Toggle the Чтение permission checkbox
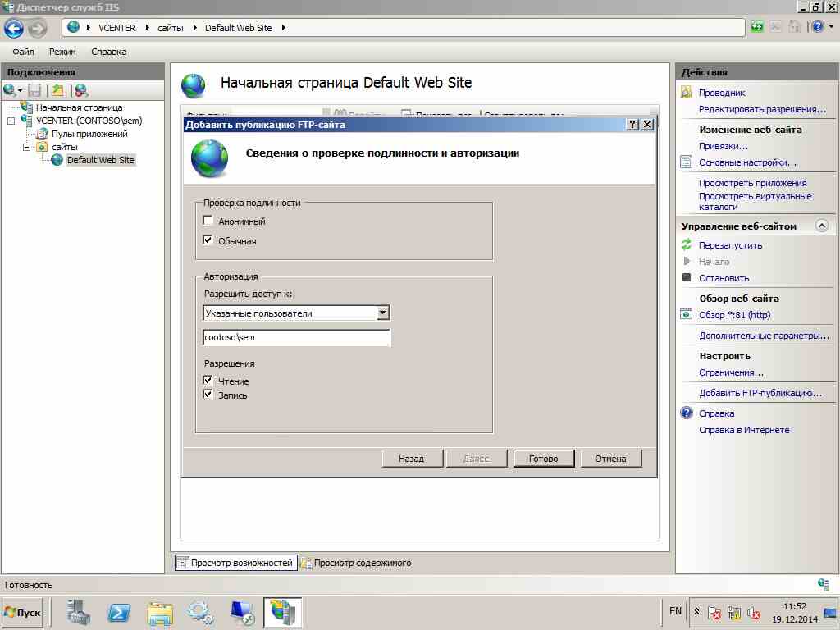The image size is (840, 630). (208, 381)
